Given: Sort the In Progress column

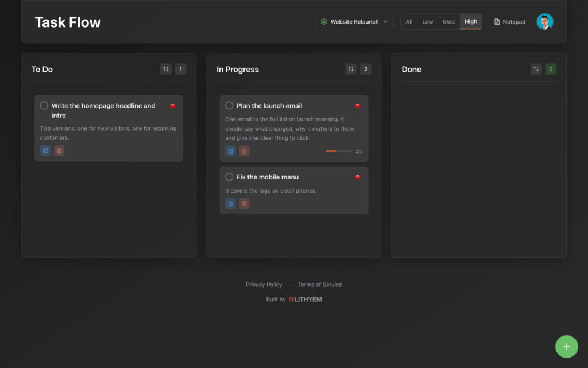Looking at the screenshot, I should tap(351, 69).
